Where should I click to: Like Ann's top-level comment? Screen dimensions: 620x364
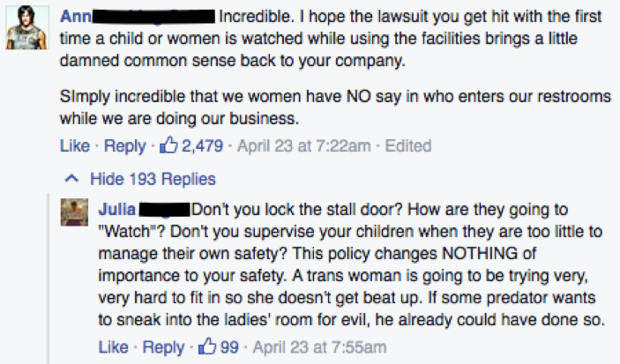pyautogui.click(x=75, y=145)
